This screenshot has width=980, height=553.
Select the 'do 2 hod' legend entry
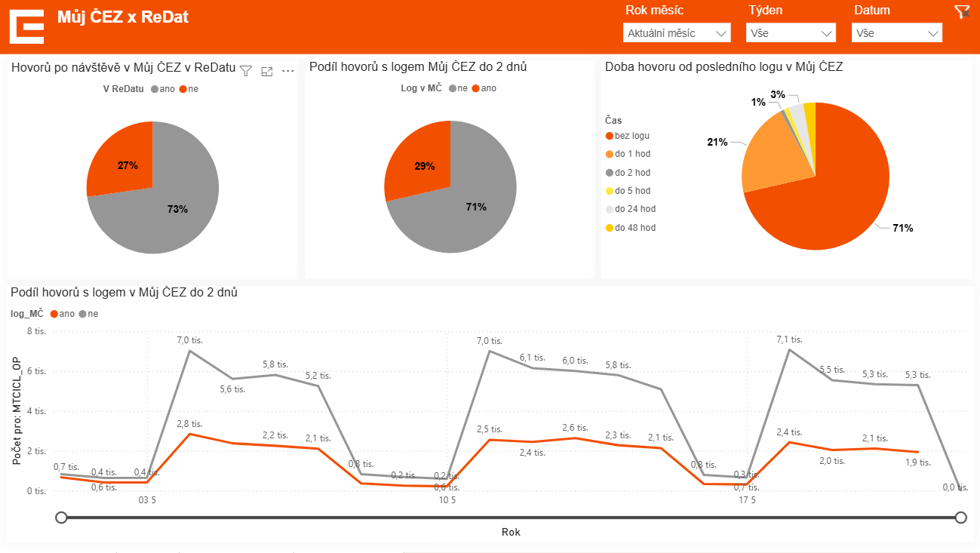pos(628,173)
